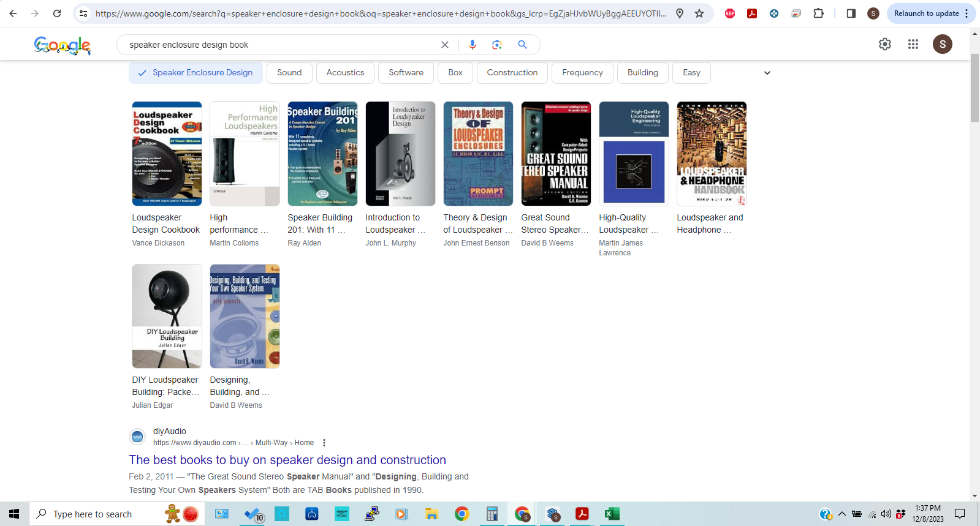Open Google quick settings gear

[884, 44]
